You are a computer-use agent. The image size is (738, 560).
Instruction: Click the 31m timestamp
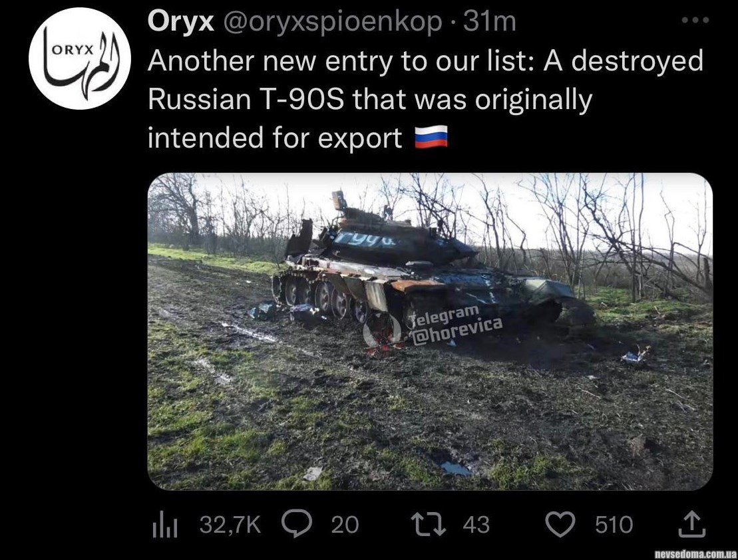point(490,22)
